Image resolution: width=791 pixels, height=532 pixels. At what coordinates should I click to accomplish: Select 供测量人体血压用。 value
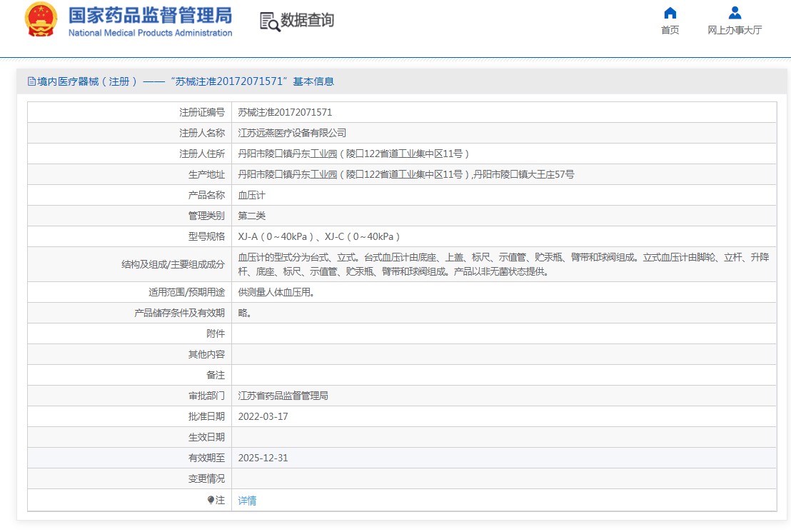click(x=276, y=292)
